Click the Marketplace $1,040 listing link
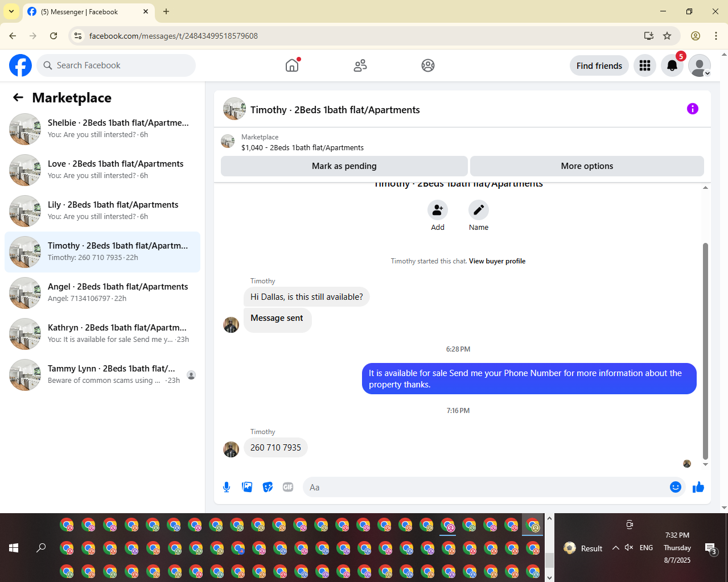Image resolution: width=728 pixels, height=582 pixels. click(302, 147)
